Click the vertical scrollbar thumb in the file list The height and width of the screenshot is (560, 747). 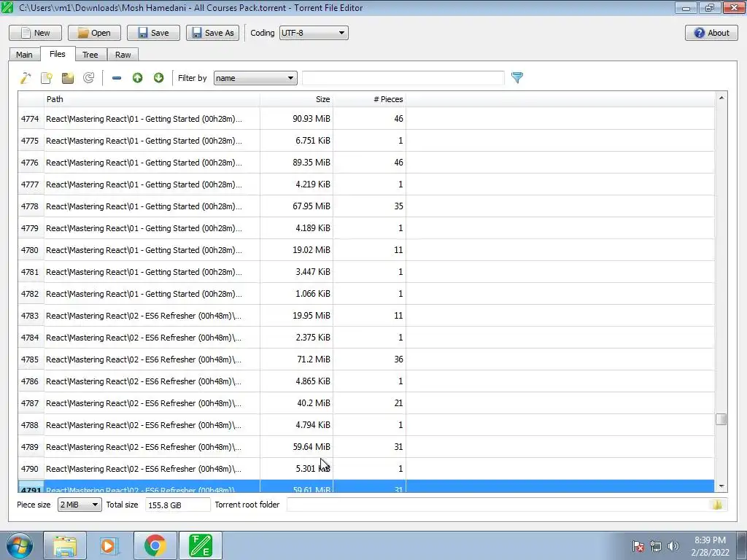[721, 419]
